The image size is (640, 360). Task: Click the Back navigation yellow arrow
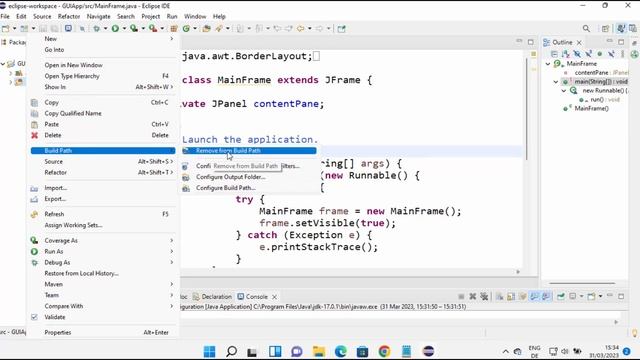[300, 29]
